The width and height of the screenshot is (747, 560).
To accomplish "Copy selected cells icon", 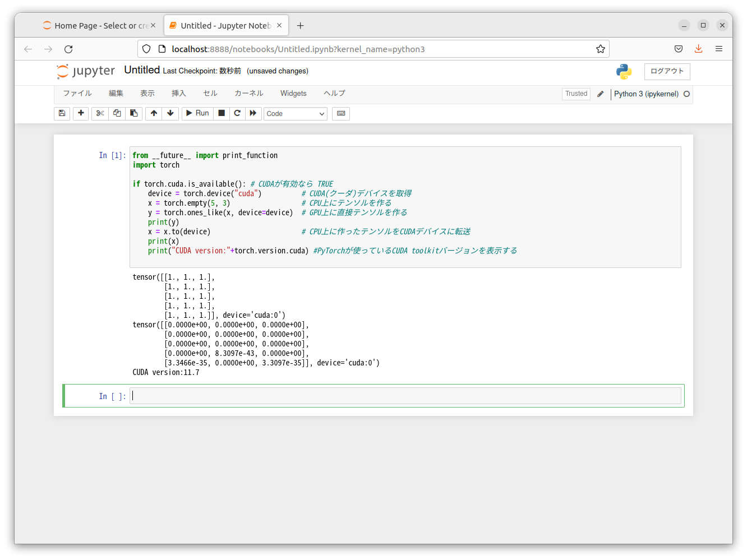I will tap(117, 113).
